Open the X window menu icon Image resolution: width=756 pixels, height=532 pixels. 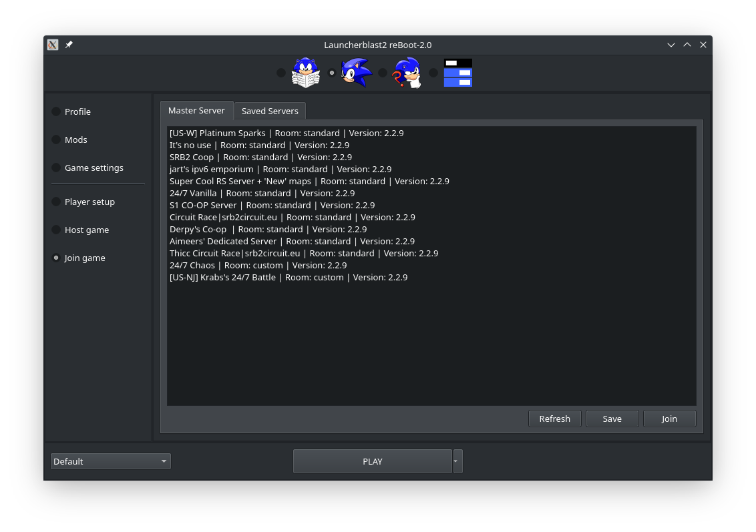tap(53, 45)
